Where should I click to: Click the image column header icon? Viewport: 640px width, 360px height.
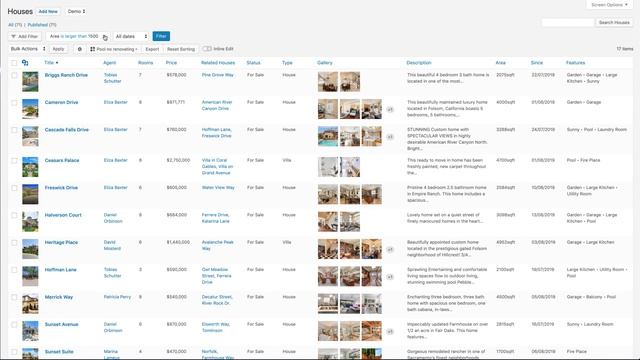pos(25,63)
